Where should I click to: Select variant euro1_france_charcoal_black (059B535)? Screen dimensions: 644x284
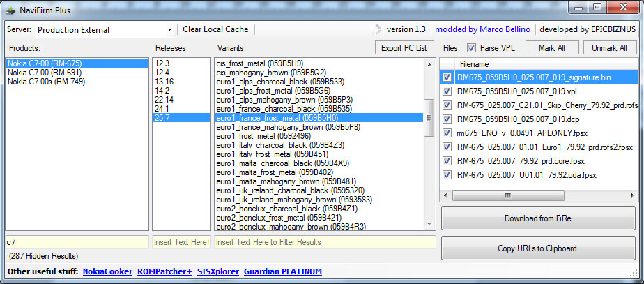click(x=319, y=108)
